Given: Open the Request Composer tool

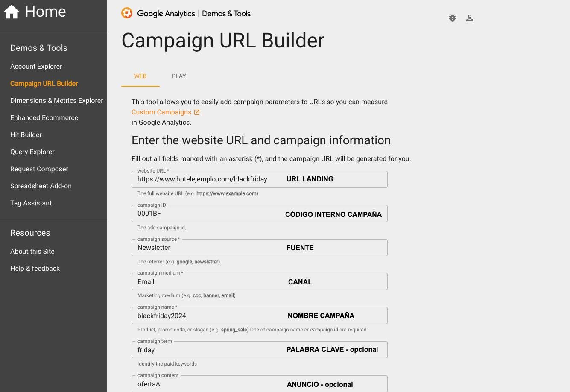Looking at the screenshot, I should [39, 169].
